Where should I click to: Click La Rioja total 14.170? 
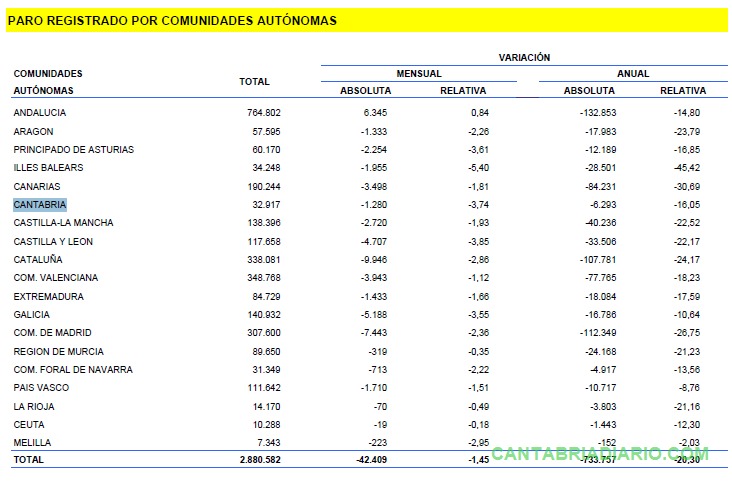(266, 407)
